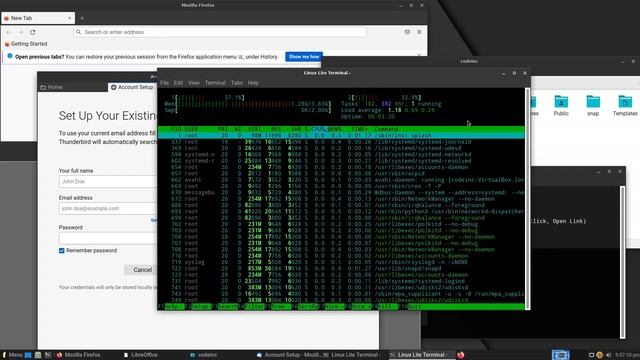Select the Account Setup tab in Thunderbird
The width and height of the screenshot is (640, 360).
click(132, 87)
